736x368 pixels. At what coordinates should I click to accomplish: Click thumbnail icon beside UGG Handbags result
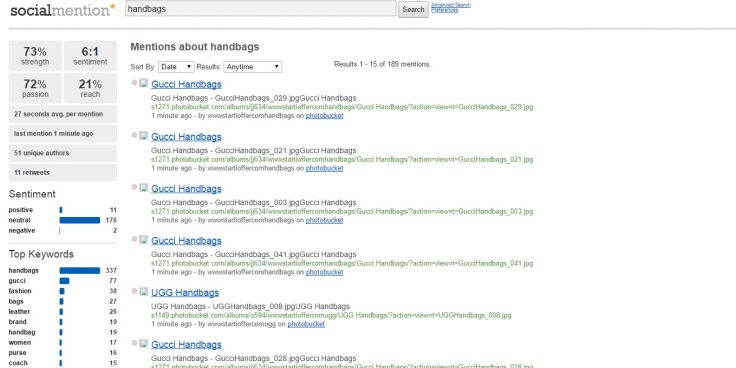144,291
